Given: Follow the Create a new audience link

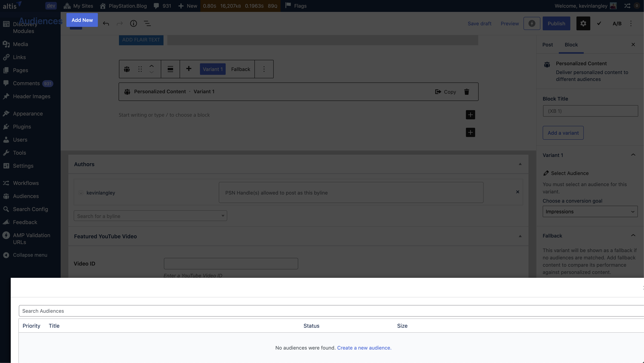Looking at the screenshot, I should pyautogui.click(x=364, y=348).
